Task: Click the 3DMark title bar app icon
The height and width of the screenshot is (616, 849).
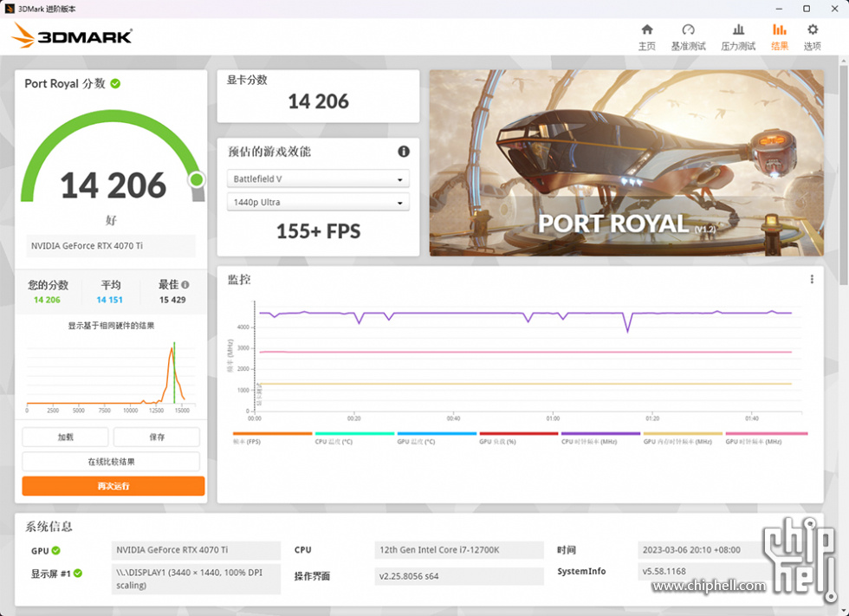Action: pyautogui.click(x=10, y=9)
